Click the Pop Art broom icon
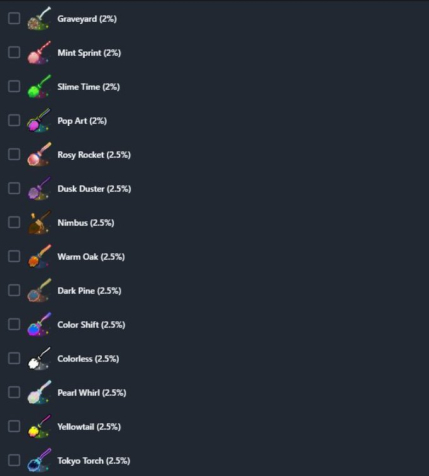The height and width of the screenshot is (476, 429). click(39, 121)
